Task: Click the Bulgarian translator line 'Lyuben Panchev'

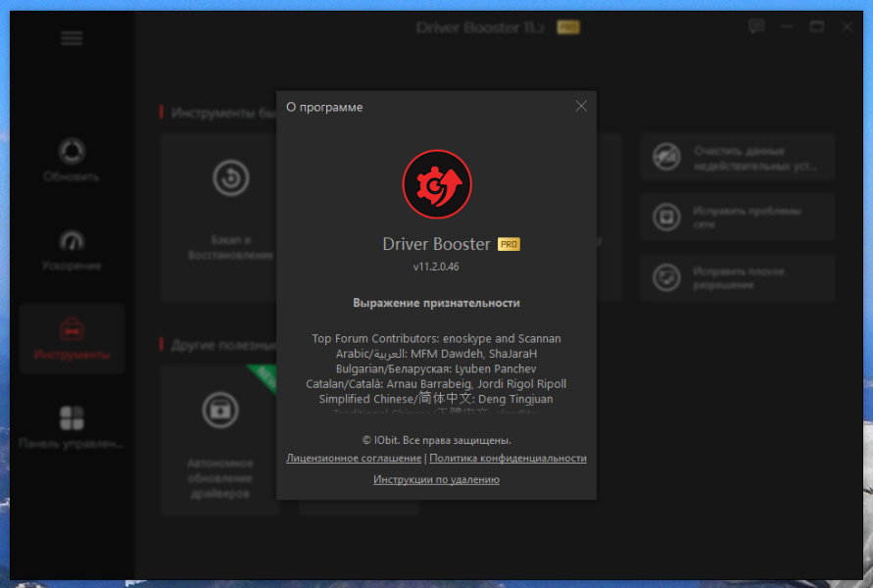Action: (x=436, y=368)
